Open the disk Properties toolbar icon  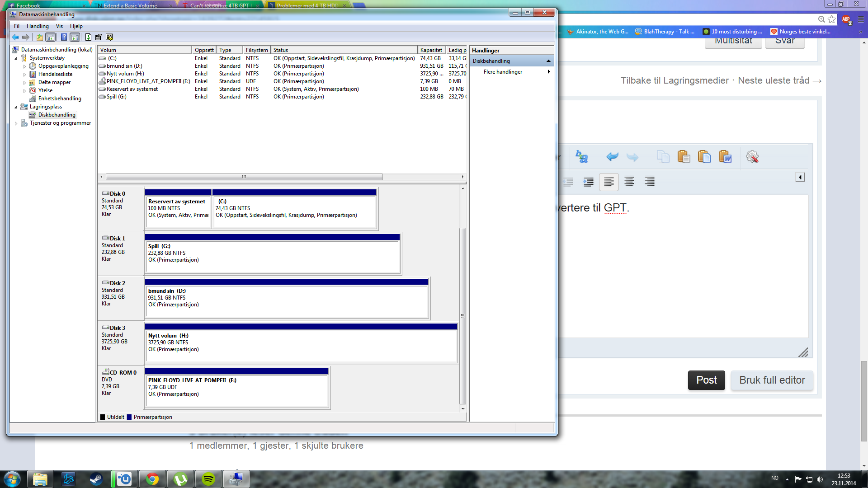pyautogui.click(x=99, y=37)
